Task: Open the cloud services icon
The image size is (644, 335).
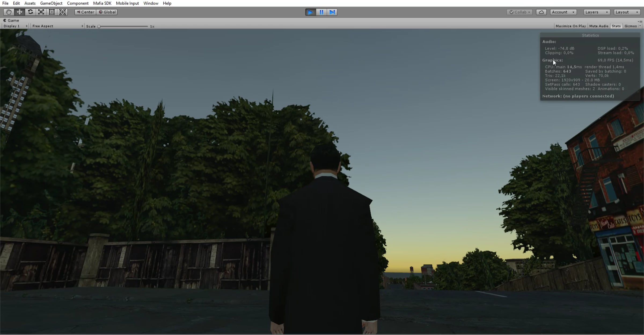Action: [x=541, y=12]
